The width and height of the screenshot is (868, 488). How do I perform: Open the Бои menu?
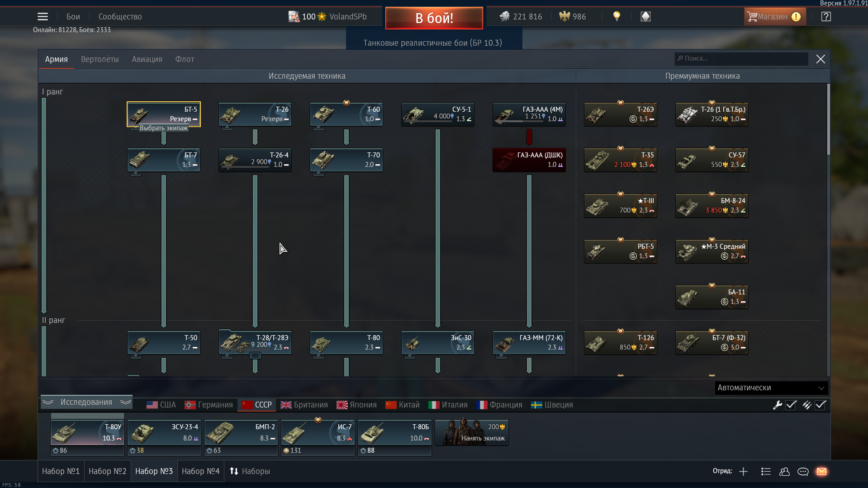[73, 17]
